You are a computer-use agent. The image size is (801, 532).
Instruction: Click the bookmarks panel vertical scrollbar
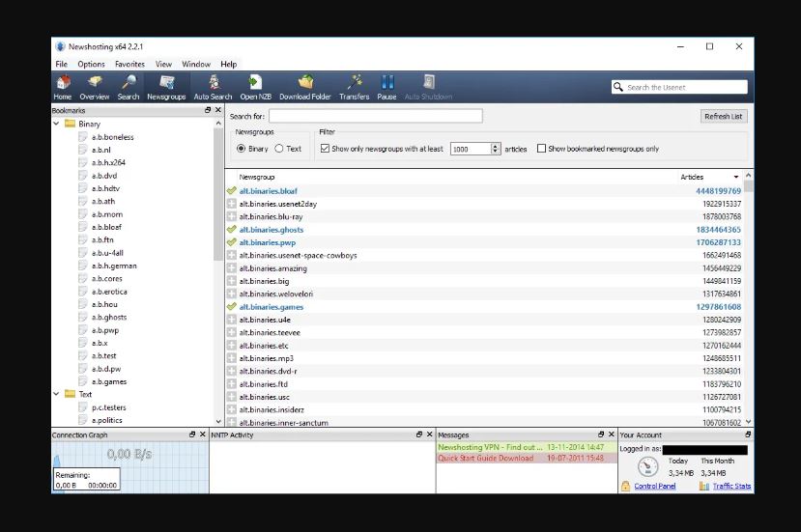[x=218, y=194]
